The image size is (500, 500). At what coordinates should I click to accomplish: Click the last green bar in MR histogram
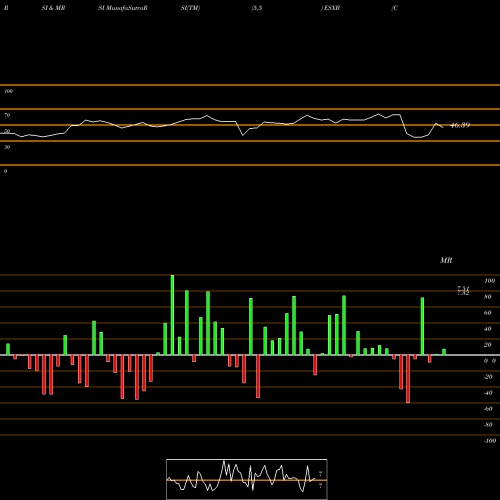tap(444, 352)
